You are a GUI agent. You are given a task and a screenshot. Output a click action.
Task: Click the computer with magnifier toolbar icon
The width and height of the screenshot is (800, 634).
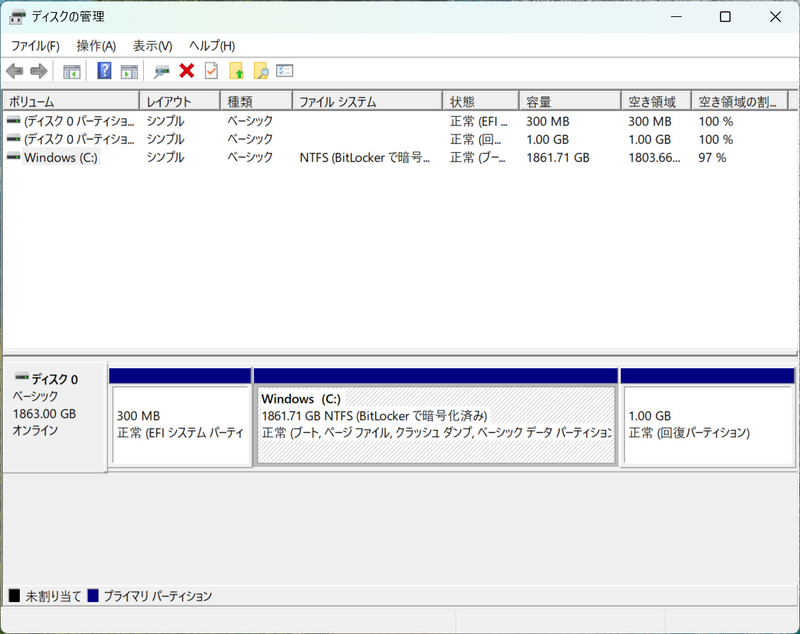point(159,70)
